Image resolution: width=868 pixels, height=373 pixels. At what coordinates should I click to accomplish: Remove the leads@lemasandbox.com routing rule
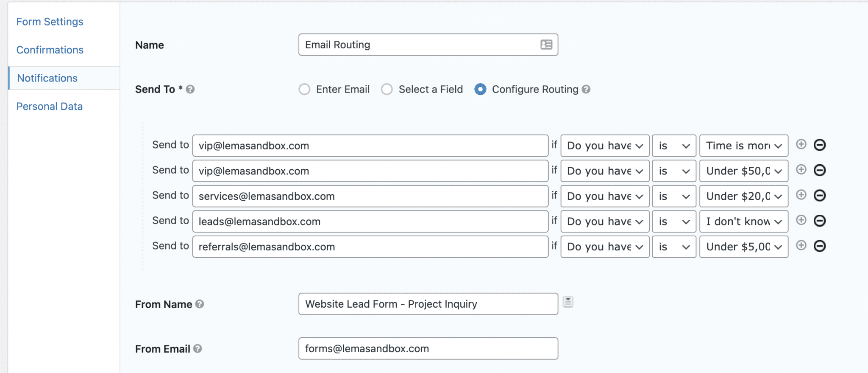pos(820,221)
